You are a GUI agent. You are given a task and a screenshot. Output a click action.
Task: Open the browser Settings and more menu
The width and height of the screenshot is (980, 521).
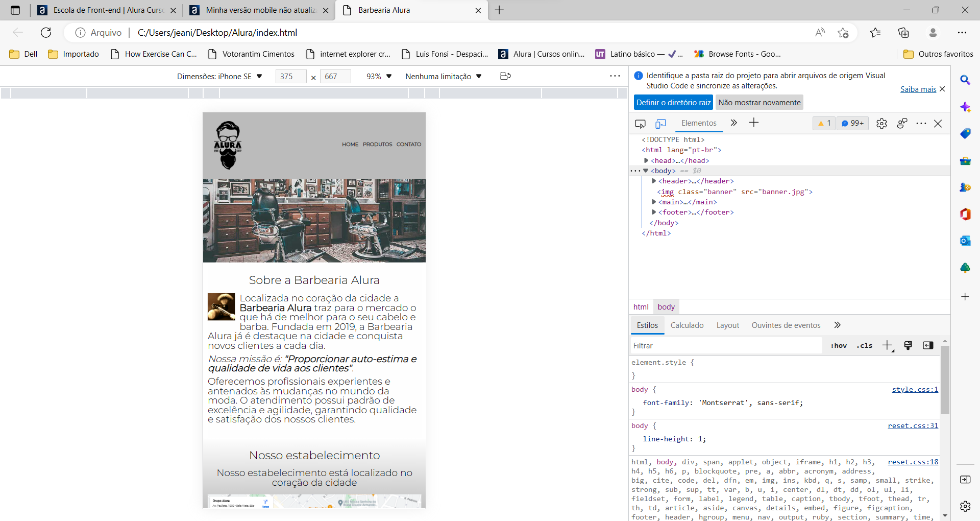tap(962, 33)
